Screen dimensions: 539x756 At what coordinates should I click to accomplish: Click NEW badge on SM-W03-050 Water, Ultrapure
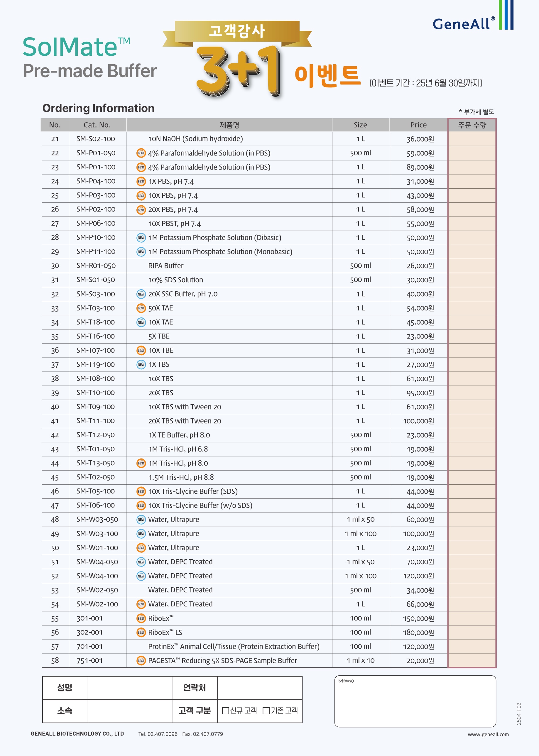click(x=141, y=519)
